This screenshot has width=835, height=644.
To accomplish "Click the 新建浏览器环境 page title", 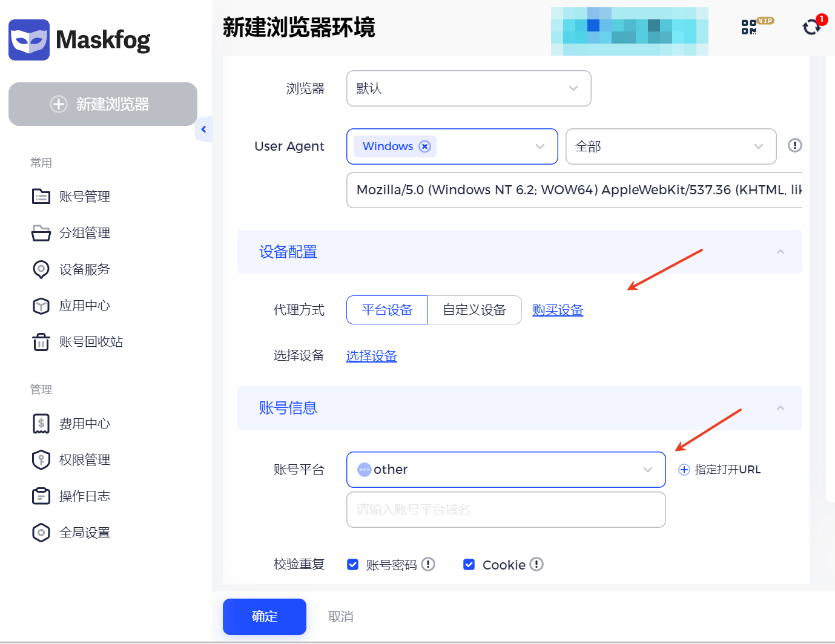I will [x=299, y=27].
